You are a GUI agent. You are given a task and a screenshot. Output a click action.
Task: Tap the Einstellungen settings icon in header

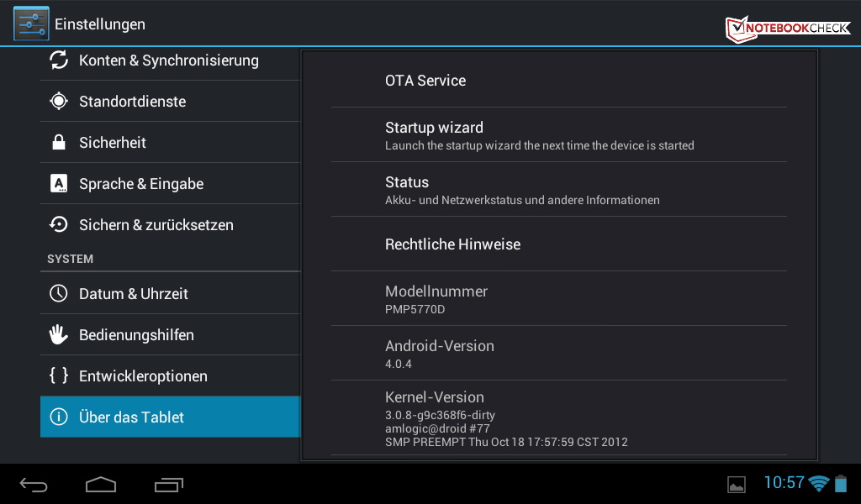point(31,24)
